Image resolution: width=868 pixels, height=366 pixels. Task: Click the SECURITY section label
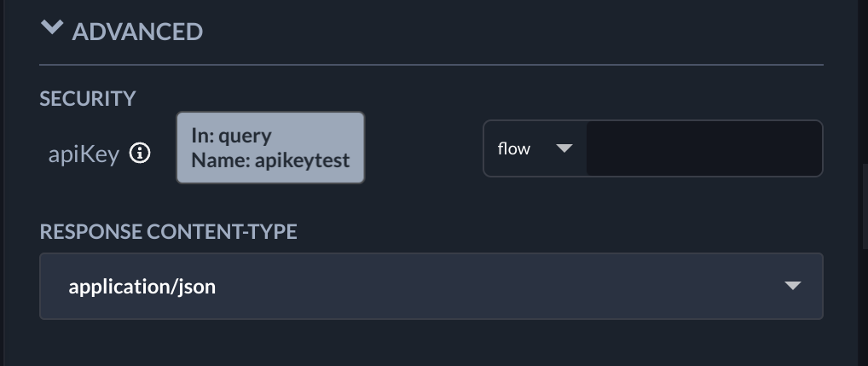[88, 99]
